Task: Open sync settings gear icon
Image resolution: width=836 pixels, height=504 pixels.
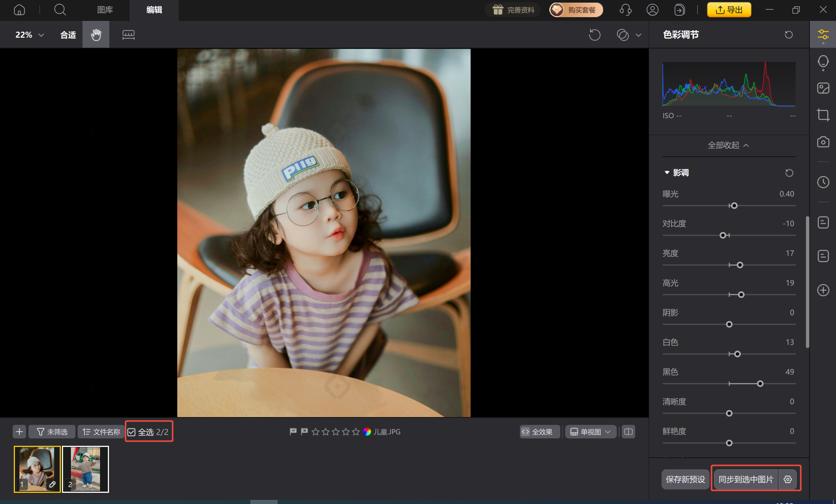Action: tap(787, 479)
